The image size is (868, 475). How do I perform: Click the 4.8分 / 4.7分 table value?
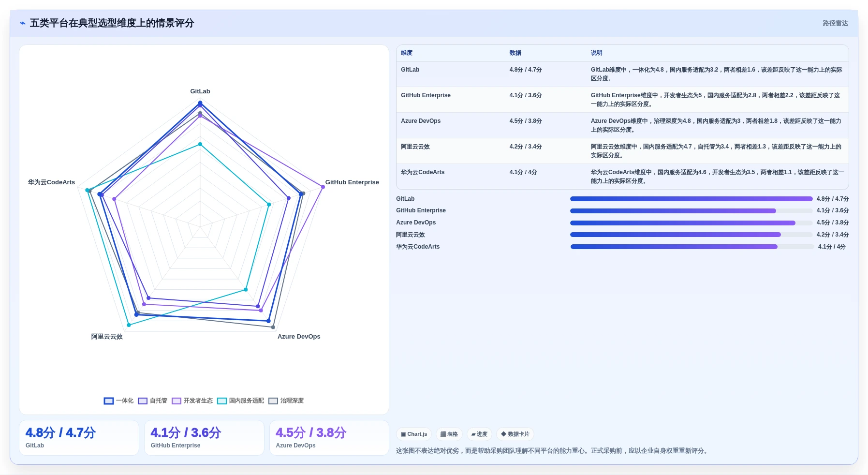(x=526, y=70)
